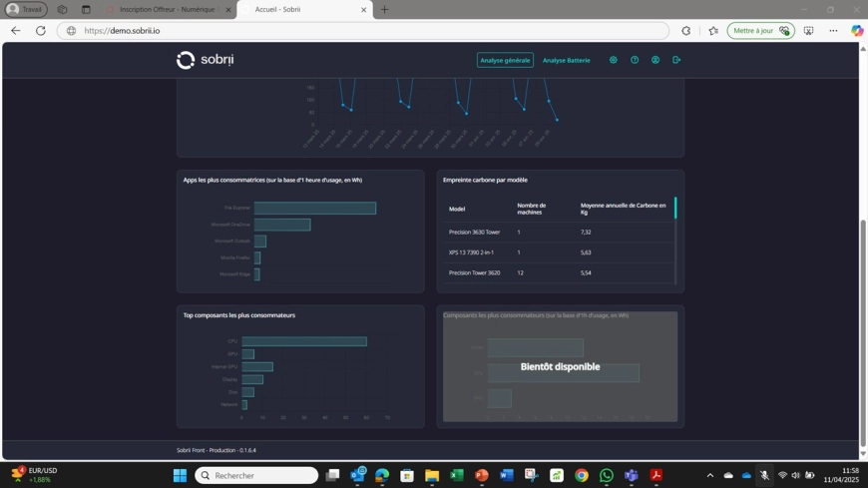The width and height of the screenshot is (868, 488).
Task: Open Word from the taskbar
Action: [x=507, y=475]
